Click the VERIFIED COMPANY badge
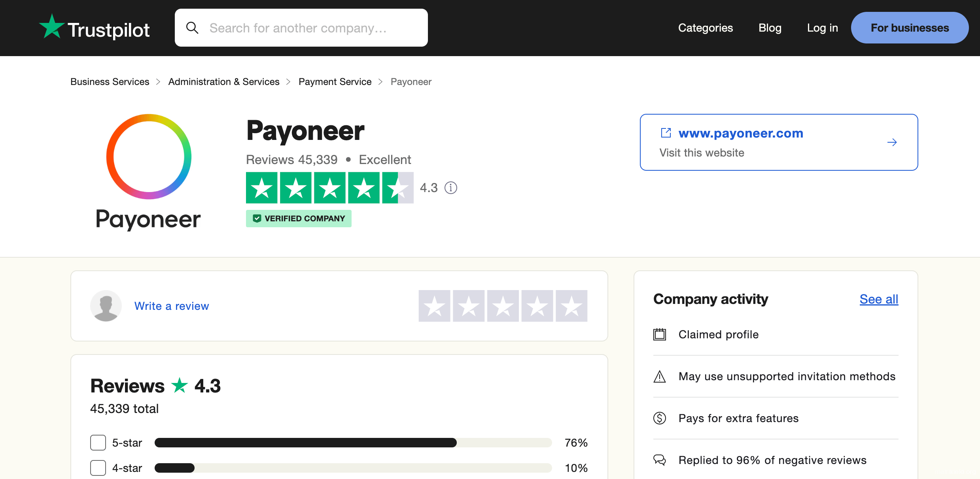The image size is (980, 479). coord(299,219)
